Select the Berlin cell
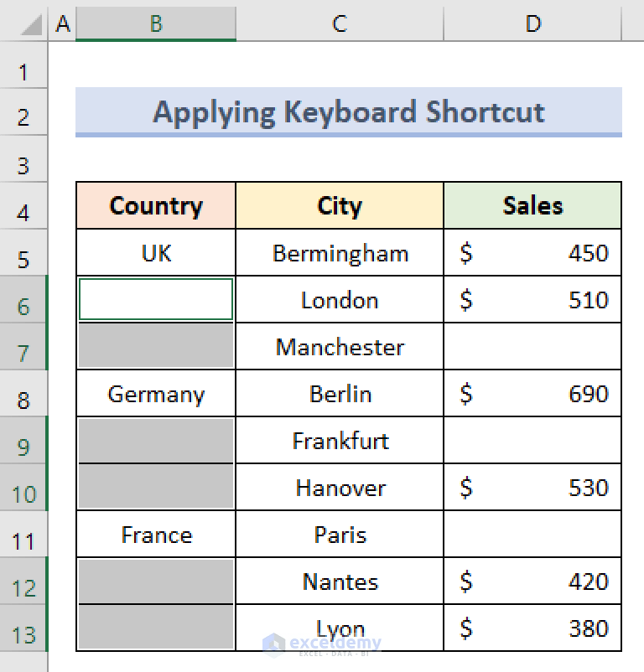Image resolution: width=644 pixels, height=672 pixels. pos(338,393)
